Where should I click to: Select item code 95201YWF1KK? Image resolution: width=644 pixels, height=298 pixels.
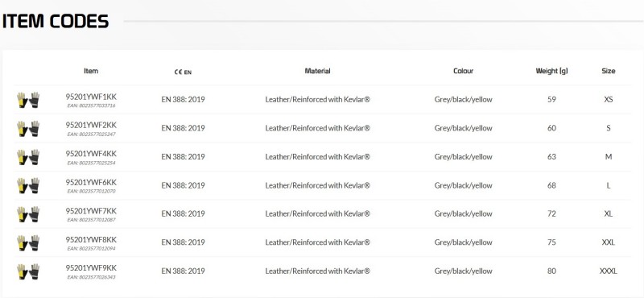click(x=91, y=97)
